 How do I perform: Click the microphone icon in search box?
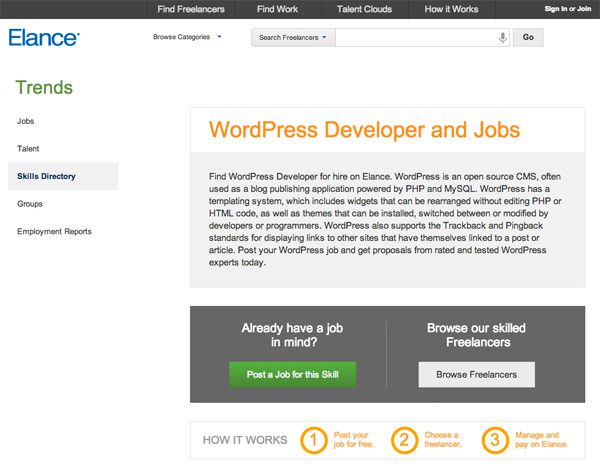click(x=503, y=37)
